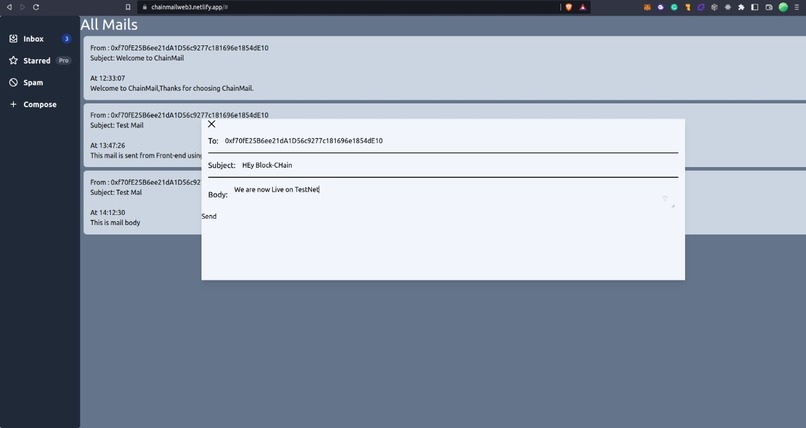The image size is (806, 428).
Task: Click the All Mails heading
Action: click(109, 25)
